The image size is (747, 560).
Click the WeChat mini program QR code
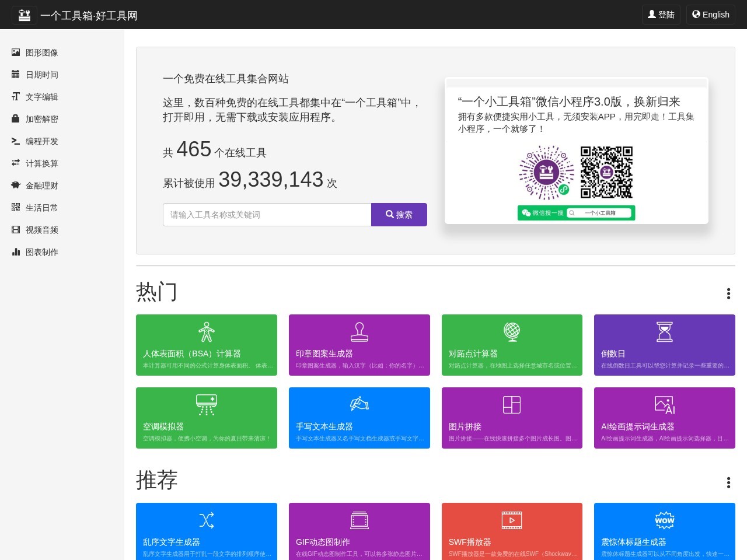point(606,173)
